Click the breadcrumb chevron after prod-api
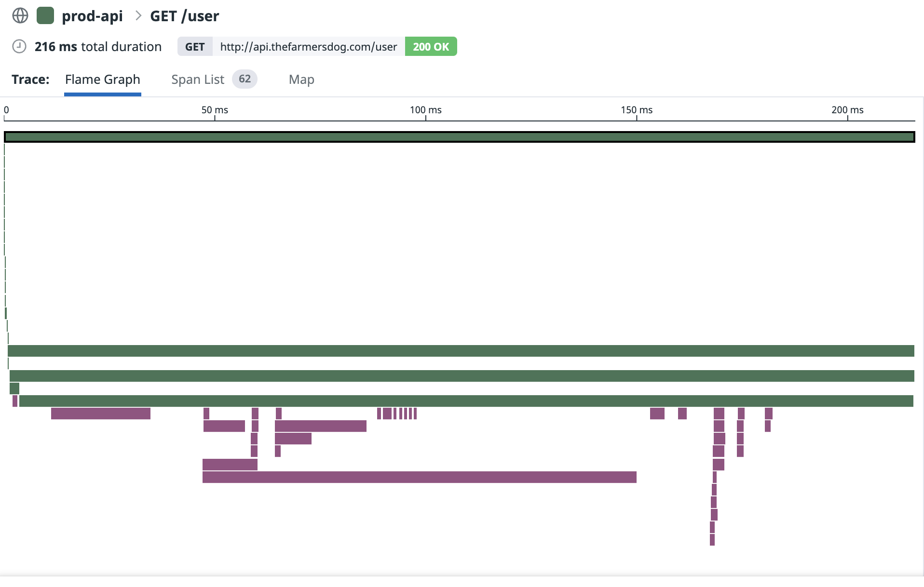Screen dimensions: 924x587 pyautogui.click(x=138, y=16)
